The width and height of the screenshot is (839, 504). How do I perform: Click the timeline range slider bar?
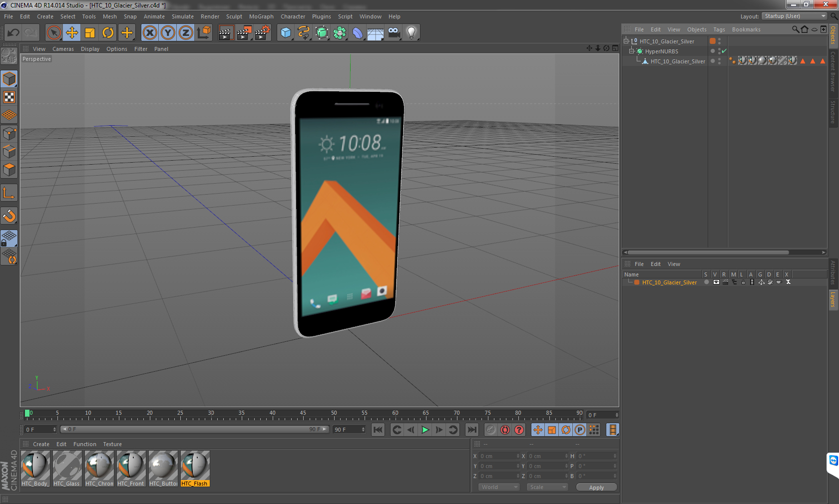pyautogui.click(x=195, y=429)
